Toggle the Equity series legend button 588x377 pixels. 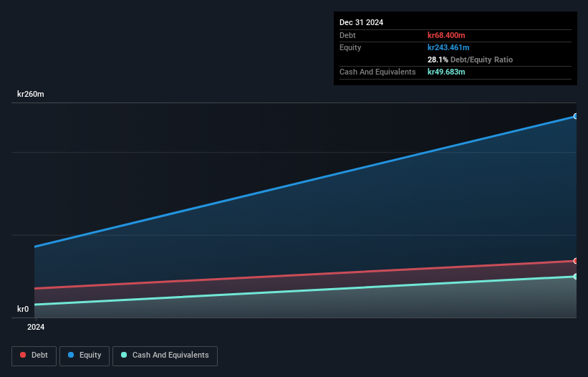click(85, 355)
